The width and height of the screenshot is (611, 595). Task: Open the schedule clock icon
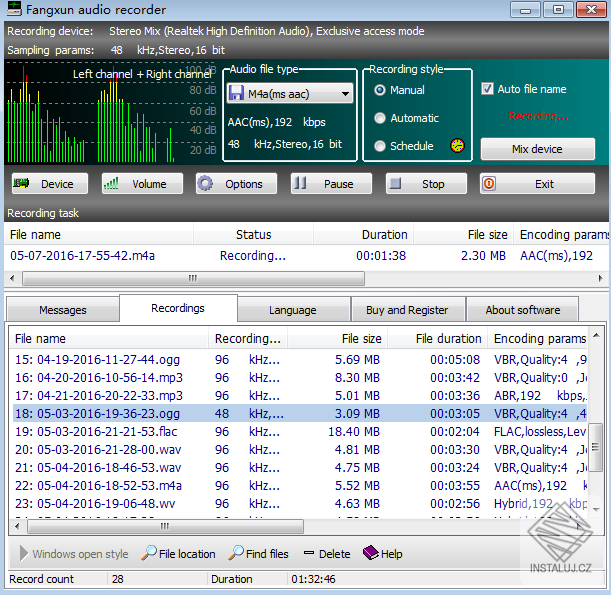[x=457, y=146]
